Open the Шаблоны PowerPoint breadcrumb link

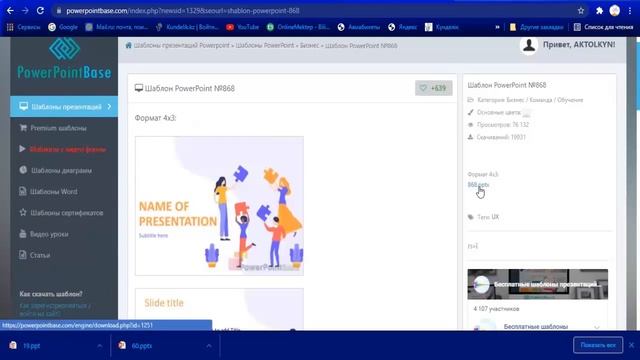pyautogui.click(x=264, y=45)
